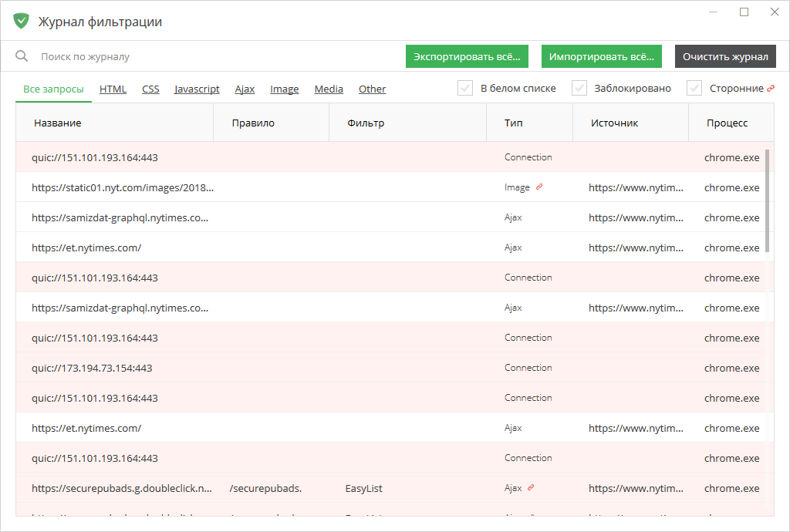
Task: Toggle the 'В белом списке' checkbox
Action: pos(465,88)
